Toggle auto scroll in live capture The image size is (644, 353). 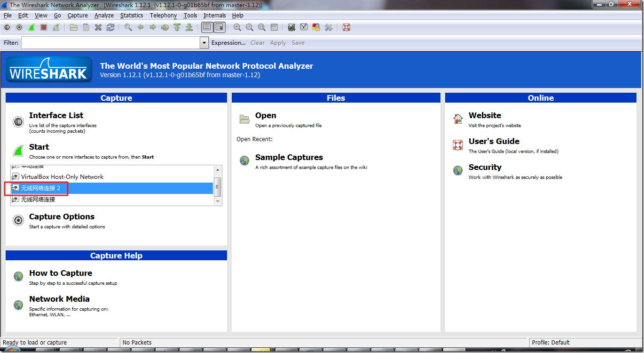pos(220,27)
